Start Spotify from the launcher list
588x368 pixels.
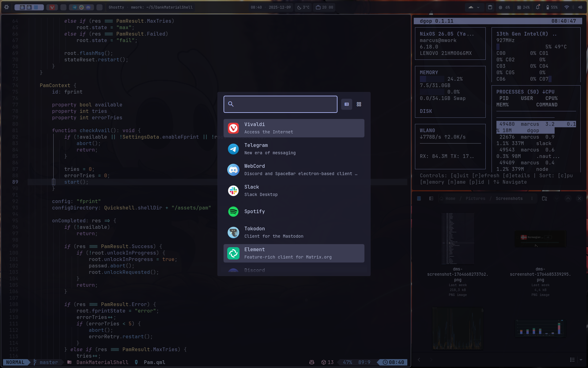tap(294, 212)
